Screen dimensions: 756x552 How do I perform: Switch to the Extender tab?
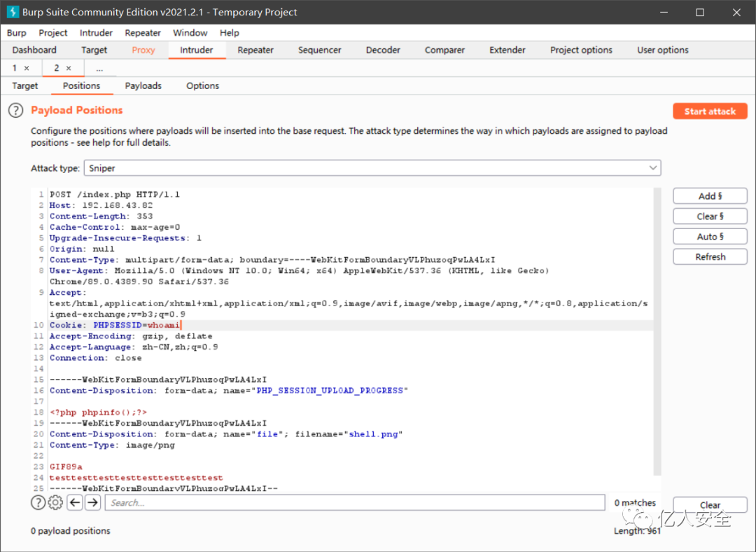507,50
